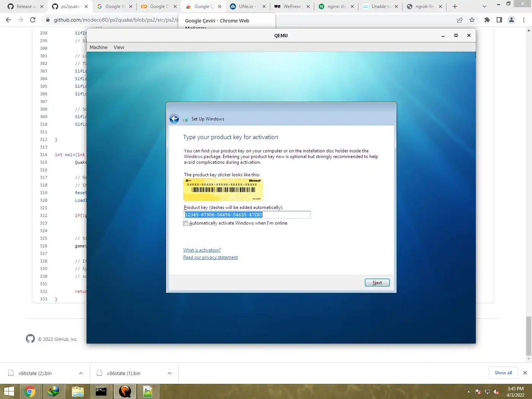
Task: Show hidden tray icons arrow
Action: (x=469, y=392)
